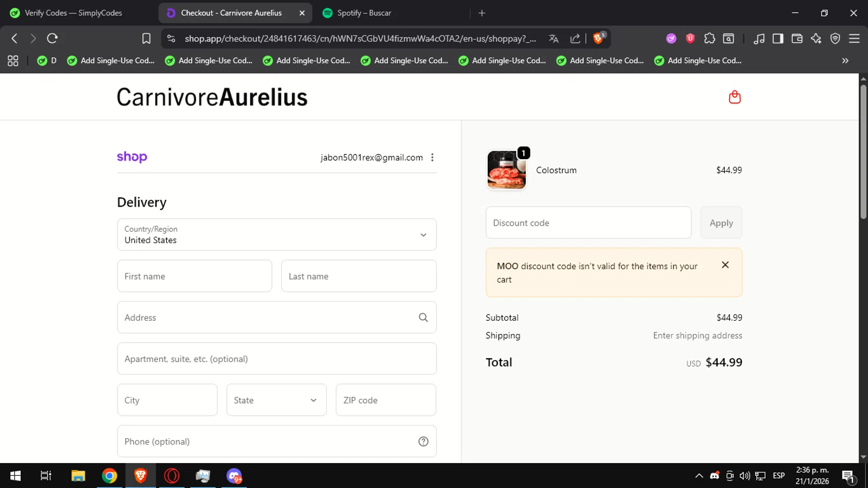Open Task View on taskbar

point(46,476)
